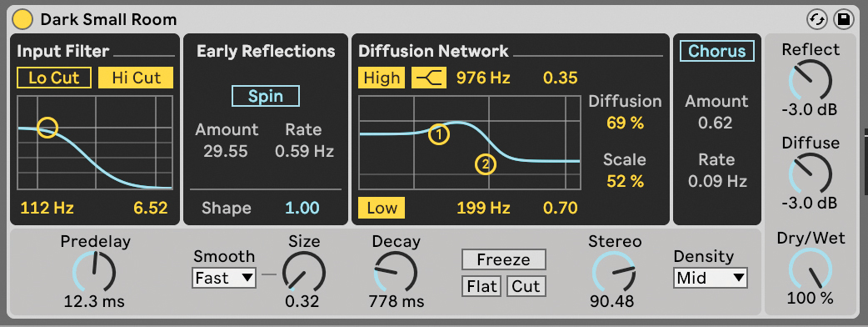
Task: Click the Spin Amount value 29.55
Action: pos(226,151)
